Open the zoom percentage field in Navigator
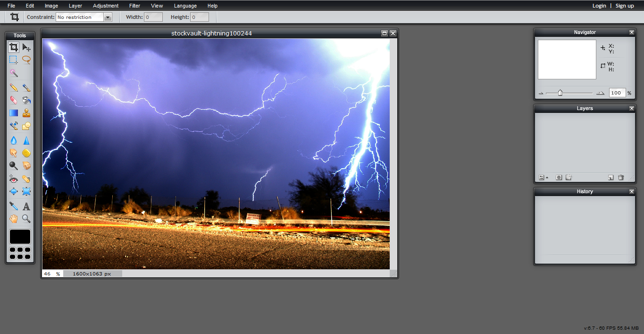This screenshot has width=644, height=334. click(617, 93)
